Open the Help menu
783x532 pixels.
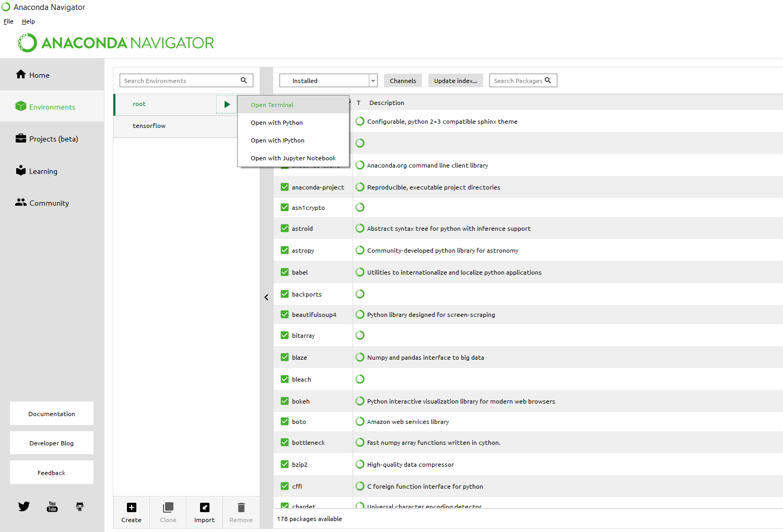pyautogui.click(x=28, y=21)
